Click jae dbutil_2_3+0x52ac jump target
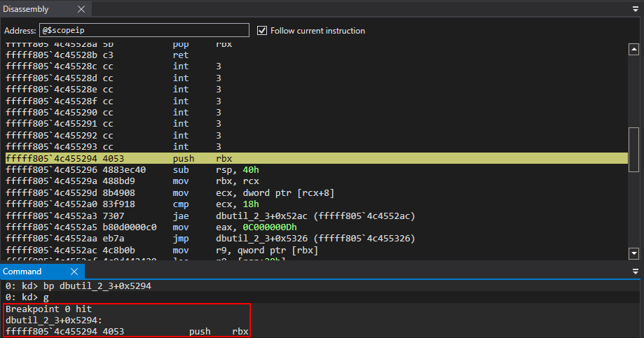Viewport: 644px width, 338px height. [315, 216]
